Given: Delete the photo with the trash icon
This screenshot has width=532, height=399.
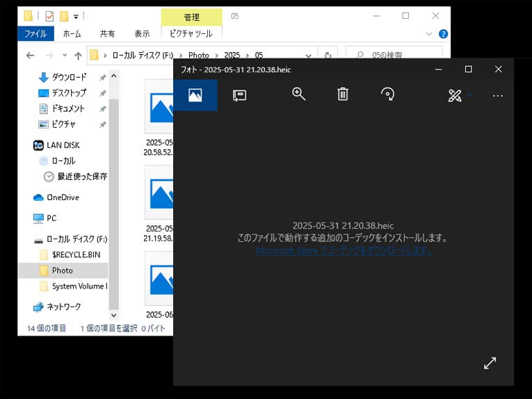Looking at the screenshot, I should coord(343,94).
